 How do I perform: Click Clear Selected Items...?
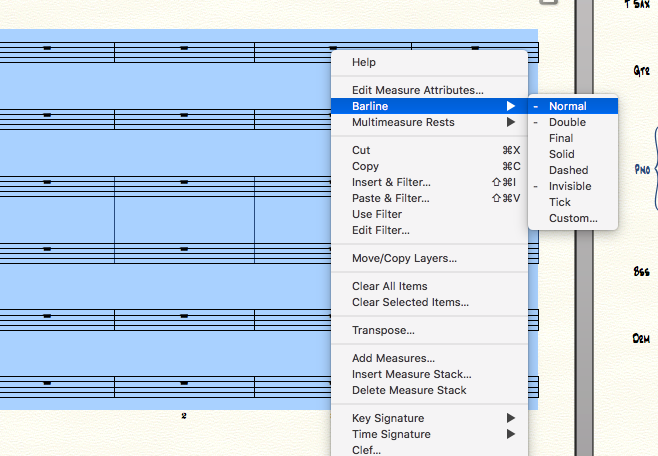click(410, 302)
